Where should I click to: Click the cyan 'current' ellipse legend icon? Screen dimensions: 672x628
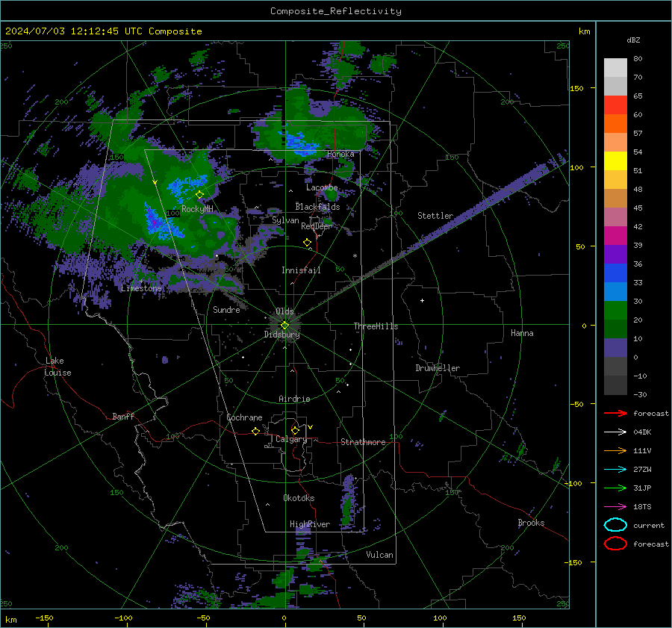[615, 525]
